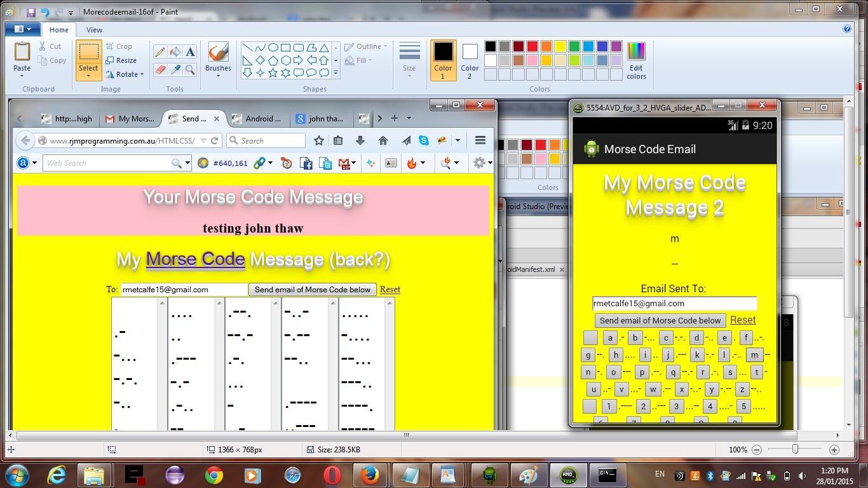This screenshot has height=488, width=868.
Task: Expand the Shapes gallery with More arrow
Action: (x=336, y=74)
